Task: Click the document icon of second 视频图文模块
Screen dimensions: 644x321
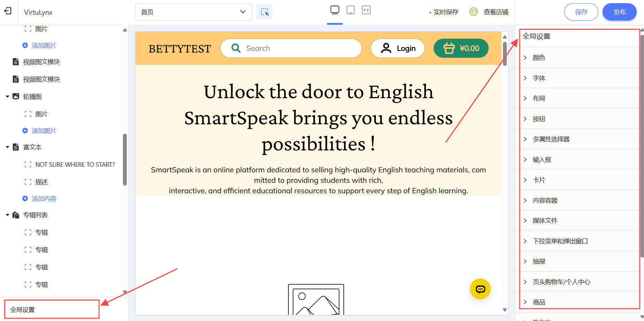Action: click(x=16, y=79)
